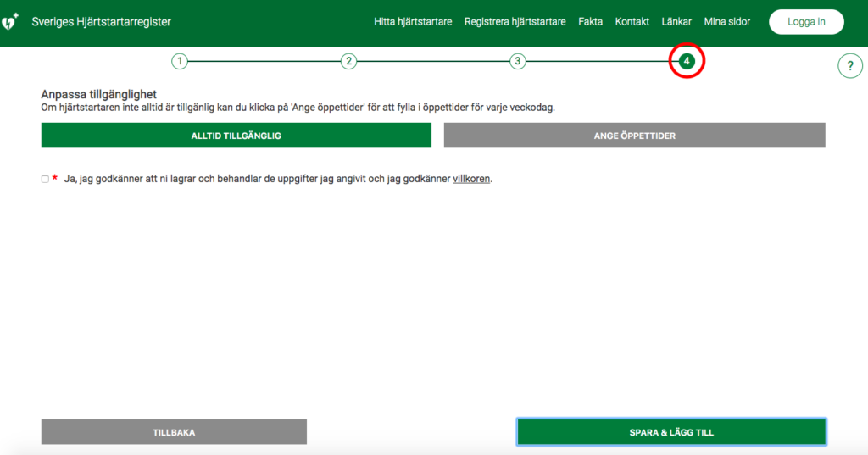This screenshot has height=455, width=868.
Task: Select step 4 in progress indicator
Action: [x=687, y=62]
